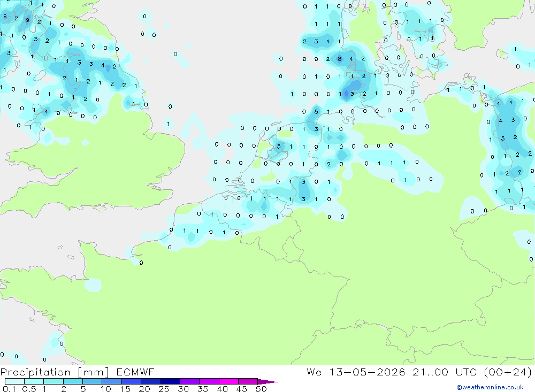
Task: Click the 45–50 mm legend color swatch
Action: [x=248, y=381]
